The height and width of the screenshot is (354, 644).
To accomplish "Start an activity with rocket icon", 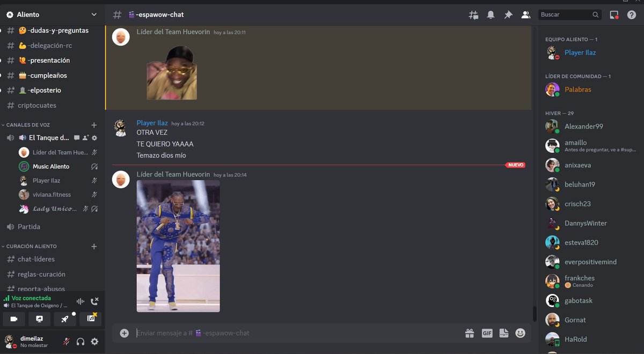I will click(x=65, y=319).
